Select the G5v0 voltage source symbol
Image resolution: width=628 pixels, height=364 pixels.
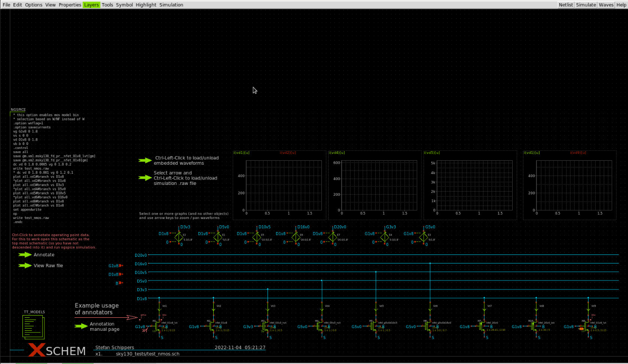point(422,236)
